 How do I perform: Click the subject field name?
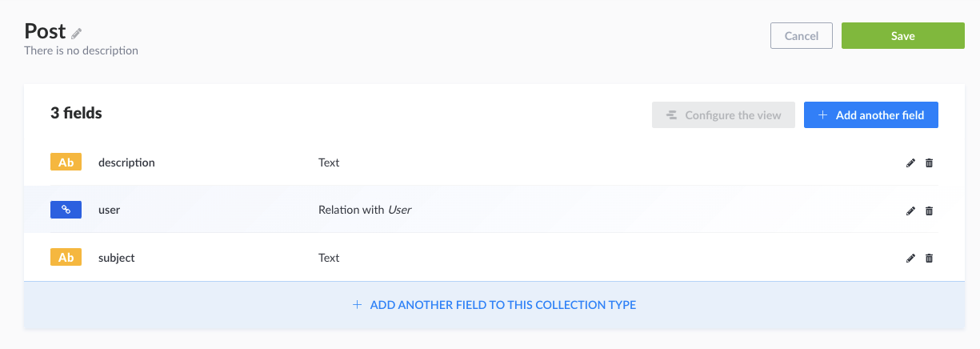(x=117, y=258)
